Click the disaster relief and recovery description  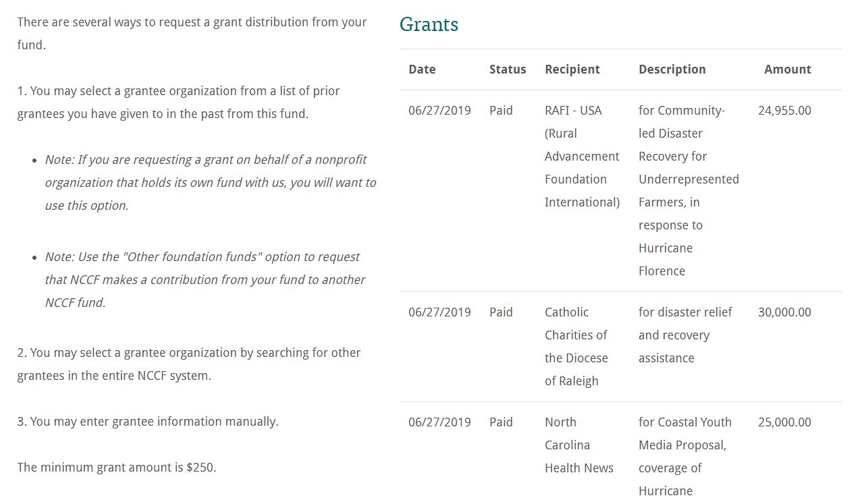(x=685, y=335)
